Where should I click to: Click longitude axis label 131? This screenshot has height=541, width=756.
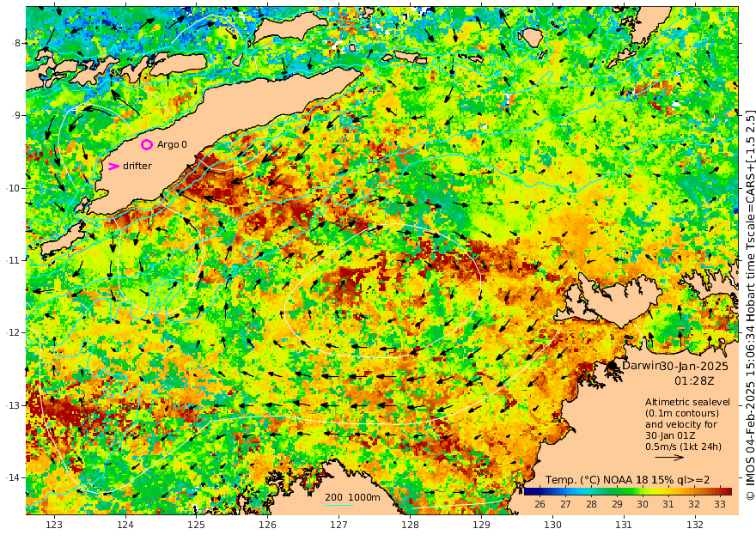pyautogui.click(x=624, y=525)
